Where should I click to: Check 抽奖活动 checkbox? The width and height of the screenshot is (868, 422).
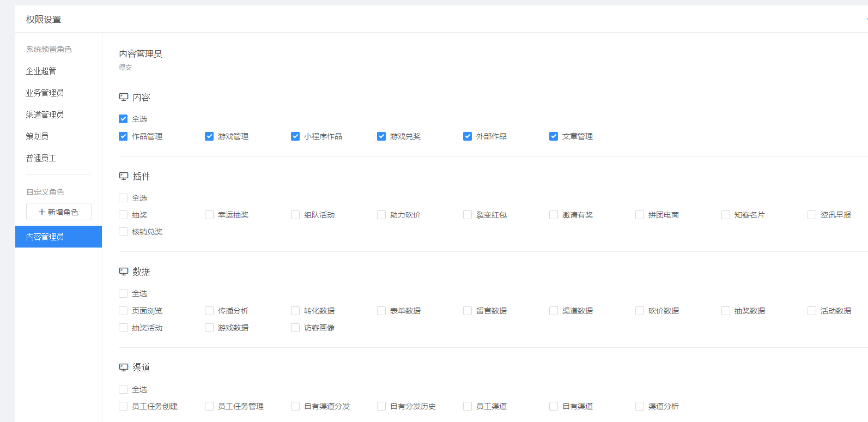[123, 328]
